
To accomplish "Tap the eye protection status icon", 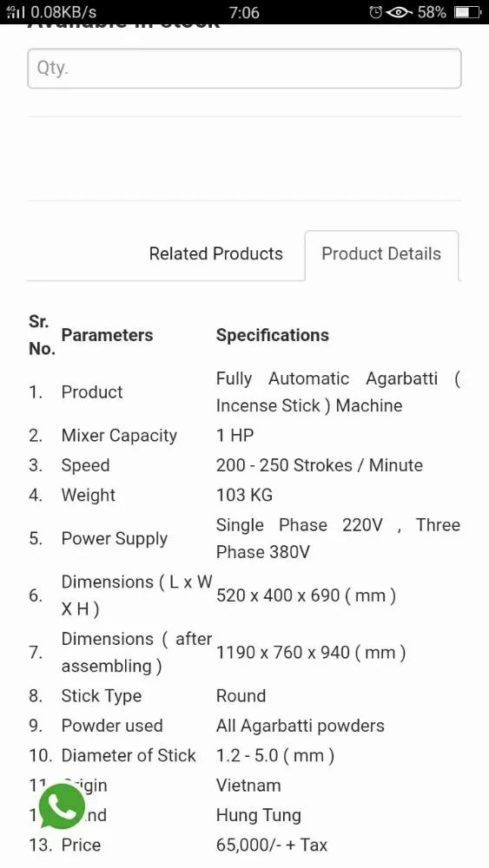I will [400, 12].
